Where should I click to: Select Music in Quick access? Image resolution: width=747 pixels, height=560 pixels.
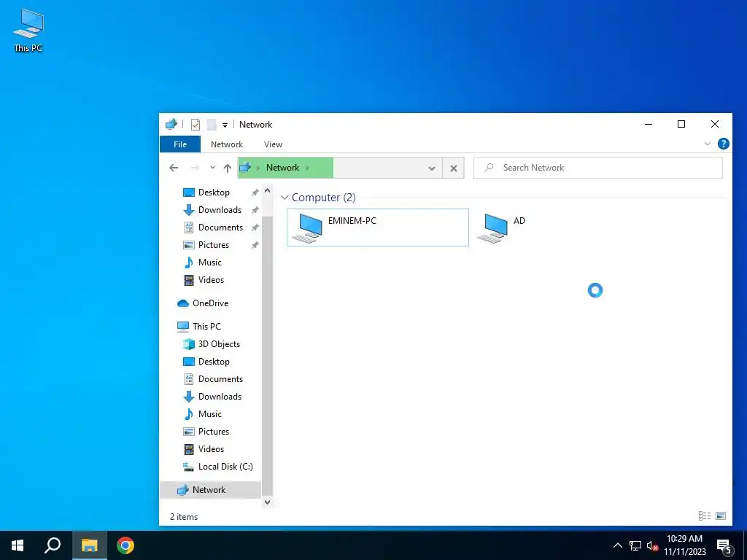point(209,262)
